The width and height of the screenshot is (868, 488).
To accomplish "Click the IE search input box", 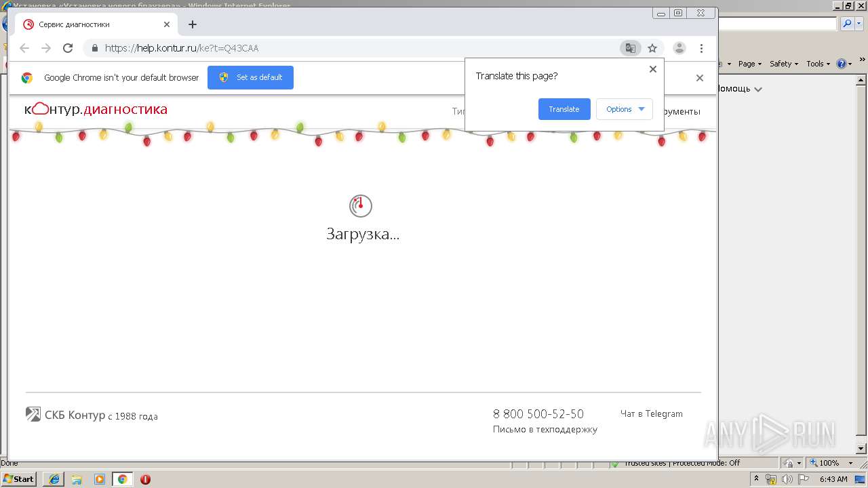I will click(778, 24).
